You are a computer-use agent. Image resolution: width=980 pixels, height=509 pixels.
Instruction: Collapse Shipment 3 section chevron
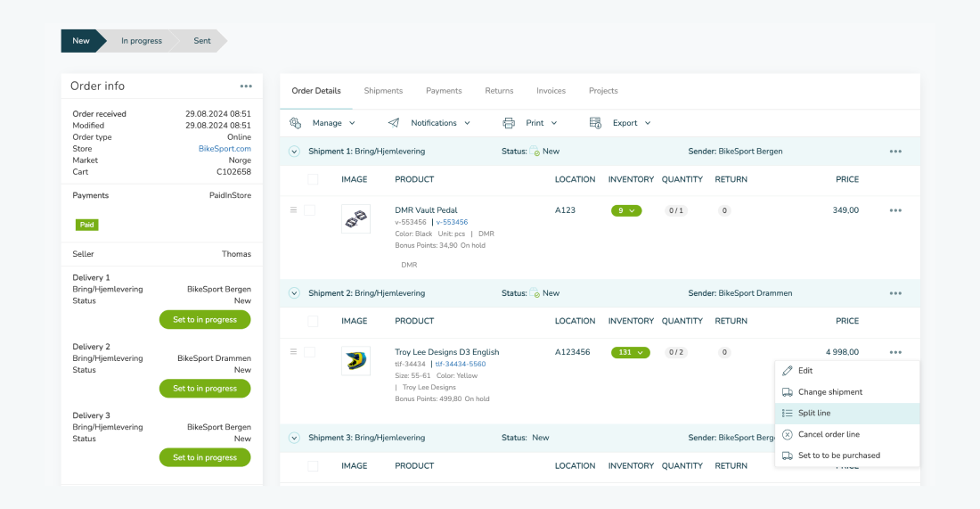[294, 438]
